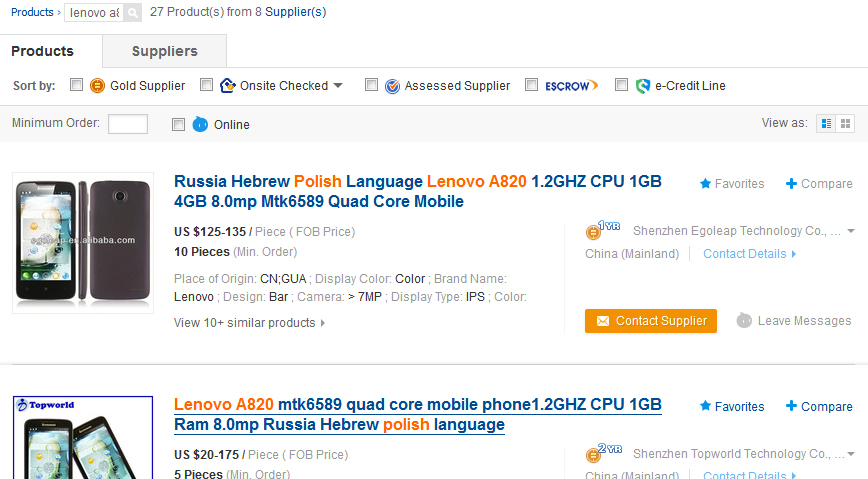The image size is (868, 479).
Task: Switch to list view layout
Action: pyautogui.click(x=826, y=123)
